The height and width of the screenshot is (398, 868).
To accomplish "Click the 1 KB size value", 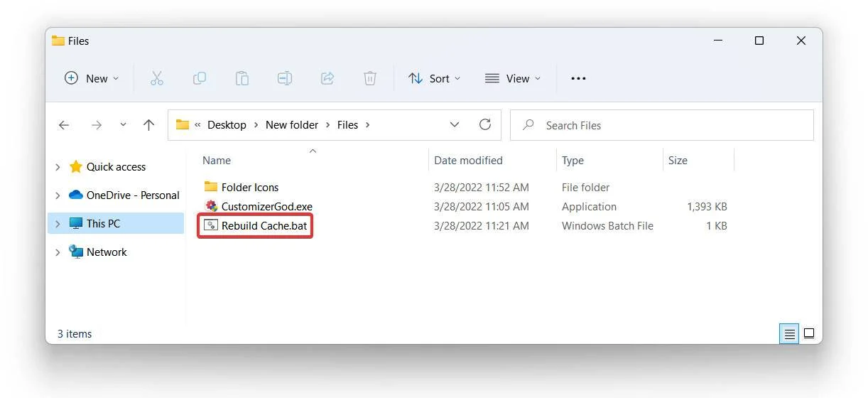I will click(717, 225).
